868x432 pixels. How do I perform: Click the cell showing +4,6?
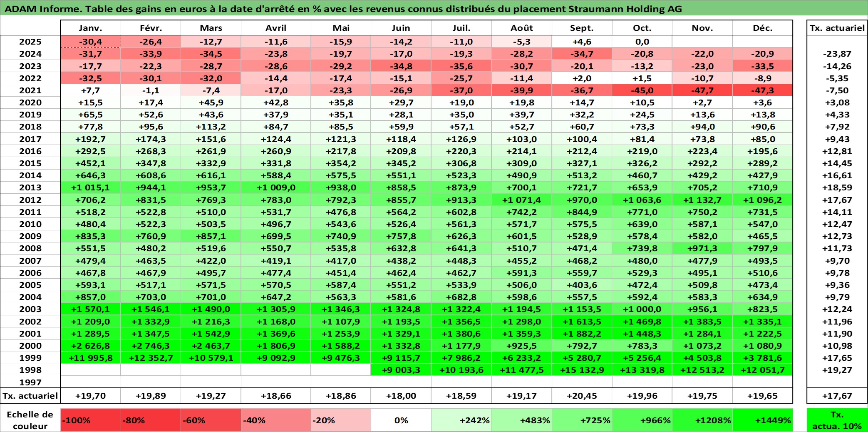(582, 42)
